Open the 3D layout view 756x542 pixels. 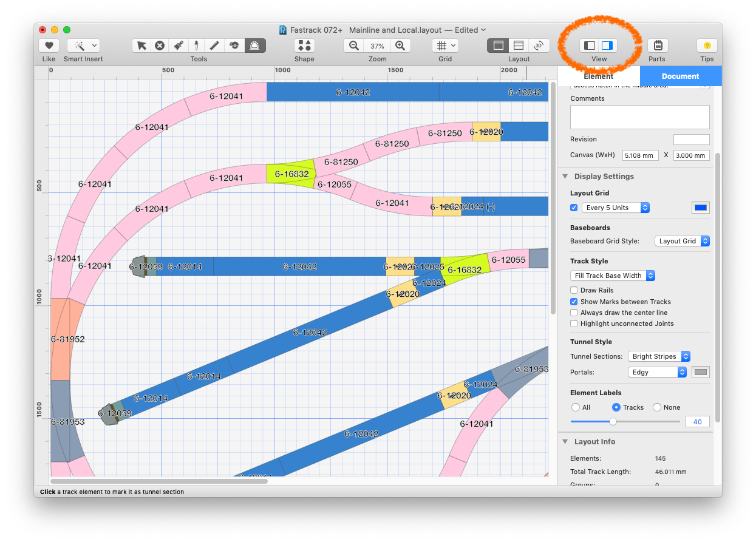tap(539, 46)
